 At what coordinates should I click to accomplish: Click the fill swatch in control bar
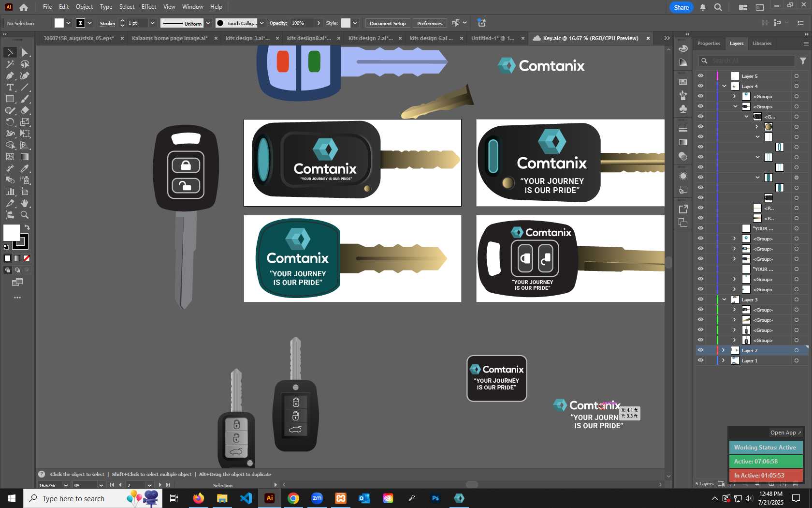click(59, 23)
